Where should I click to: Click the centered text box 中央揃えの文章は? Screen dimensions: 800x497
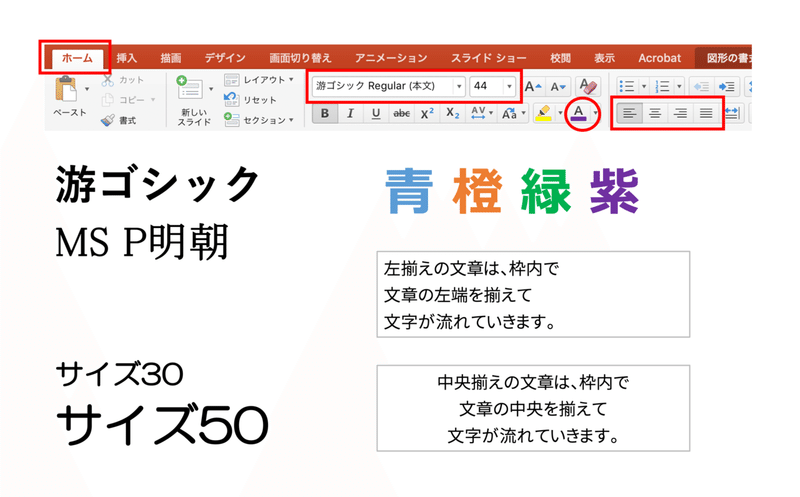click(533, 408)
